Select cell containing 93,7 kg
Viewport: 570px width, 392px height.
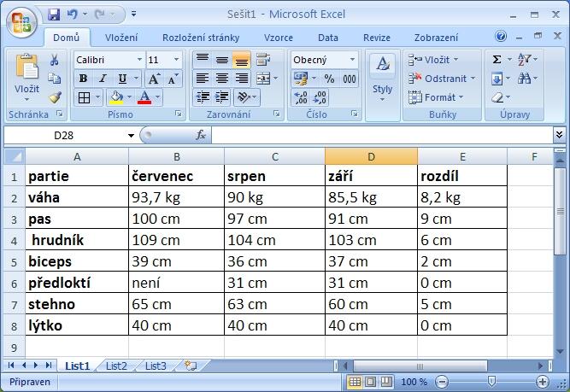tap(176, 197)
